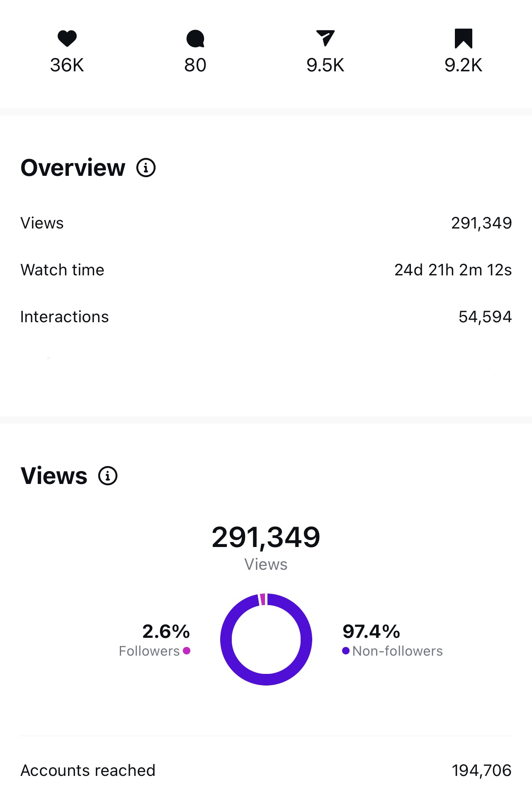Click the Interactions row
Screen dimensions: 532x812
(266, 317)
